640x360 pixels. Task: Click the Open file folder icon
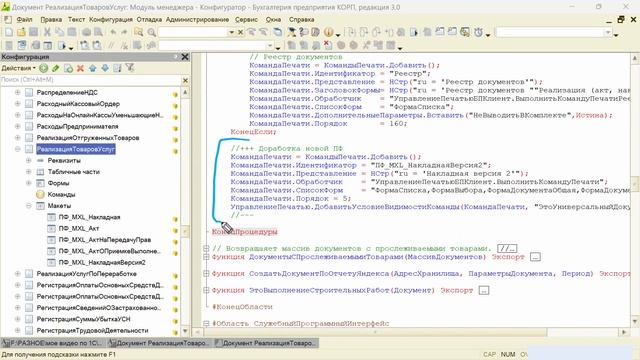[x=21, y=32]
